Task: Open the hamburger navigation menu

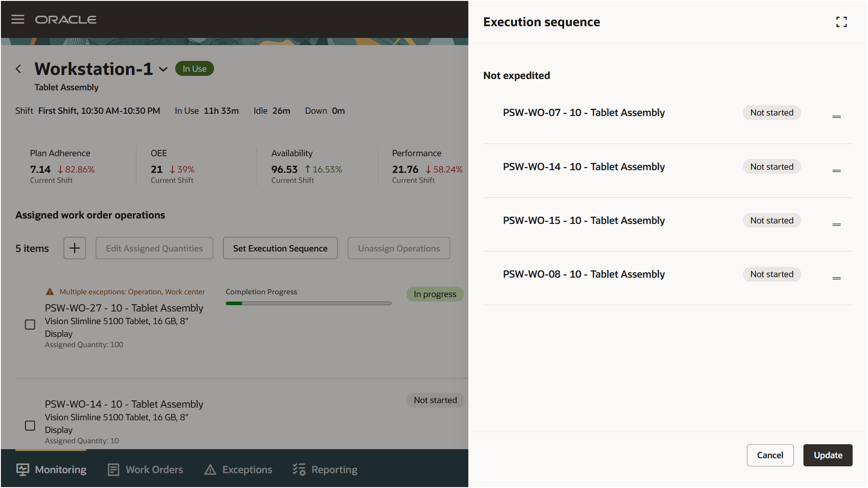Action: (x=18, y=19)
